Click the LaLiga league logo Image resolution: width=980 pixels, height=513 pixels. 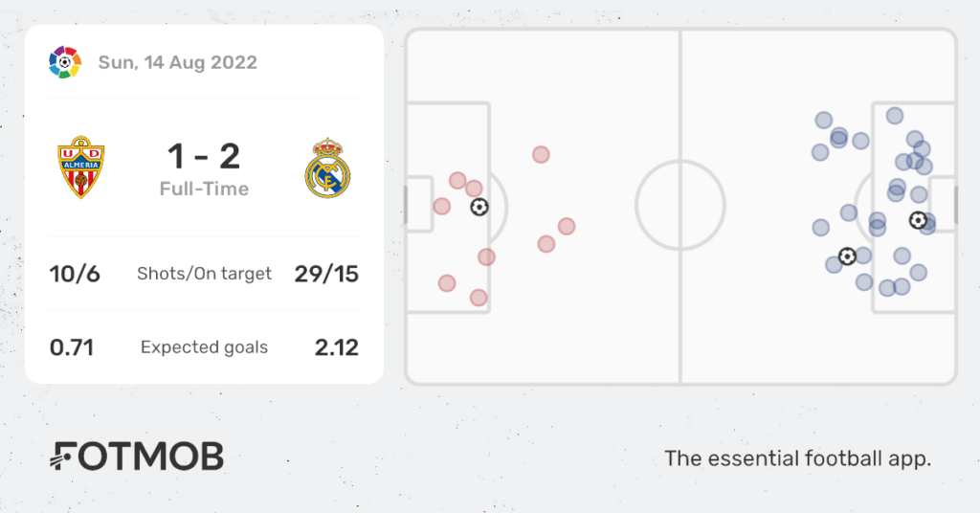pyautogui.click(x=65, y=62)
